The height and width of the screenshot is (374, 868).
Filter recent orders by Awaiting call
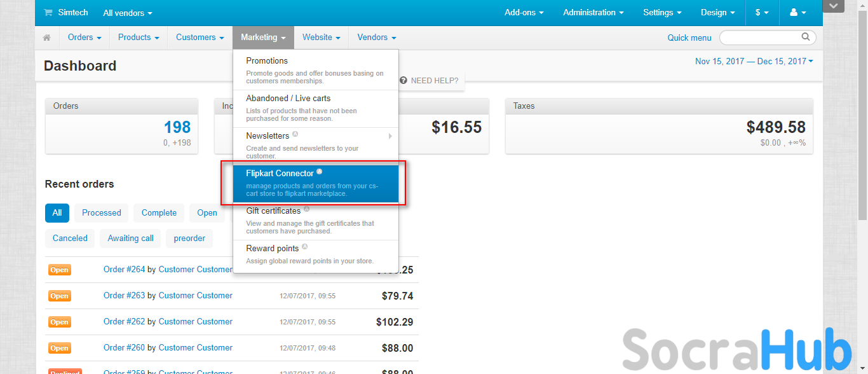click(131, 238)
